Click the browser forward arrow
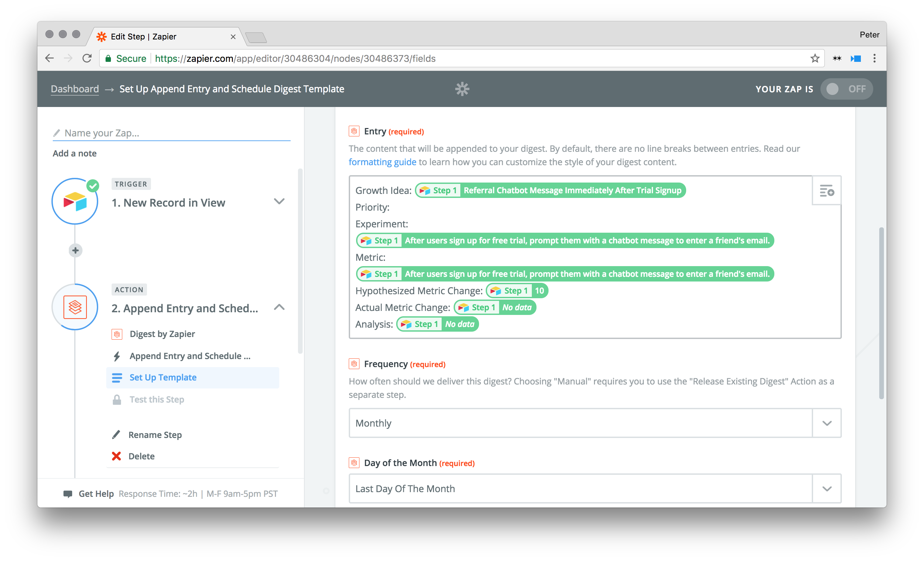Screen dimensions: 924x561 click(x=68, y=58)
